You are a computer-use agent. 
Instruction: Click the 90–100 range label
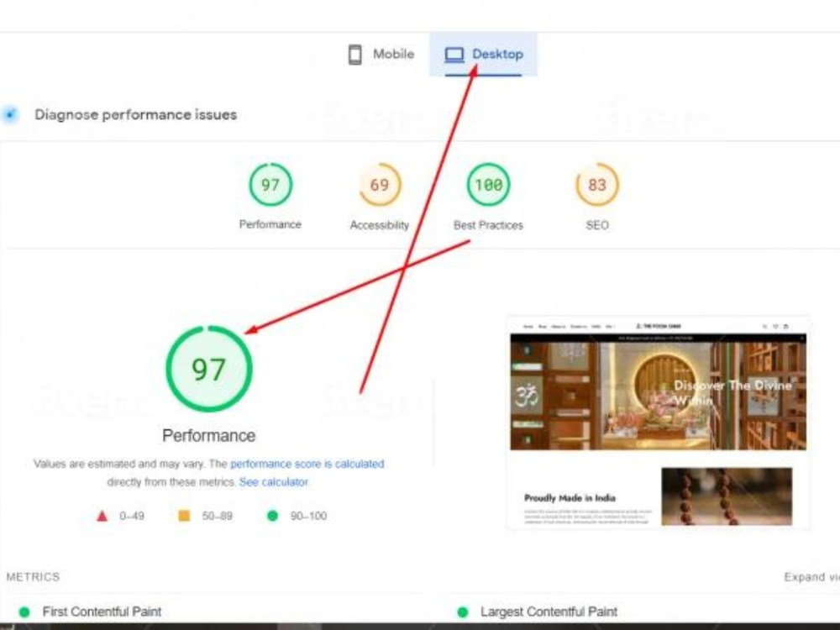tap(308, 516)
